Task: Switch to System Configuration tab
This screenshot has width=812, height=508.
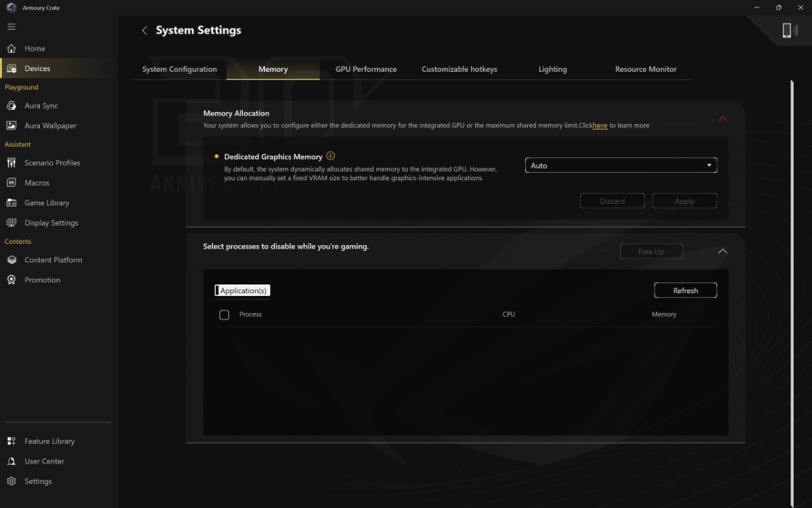Action: click(x=179, y=69)
